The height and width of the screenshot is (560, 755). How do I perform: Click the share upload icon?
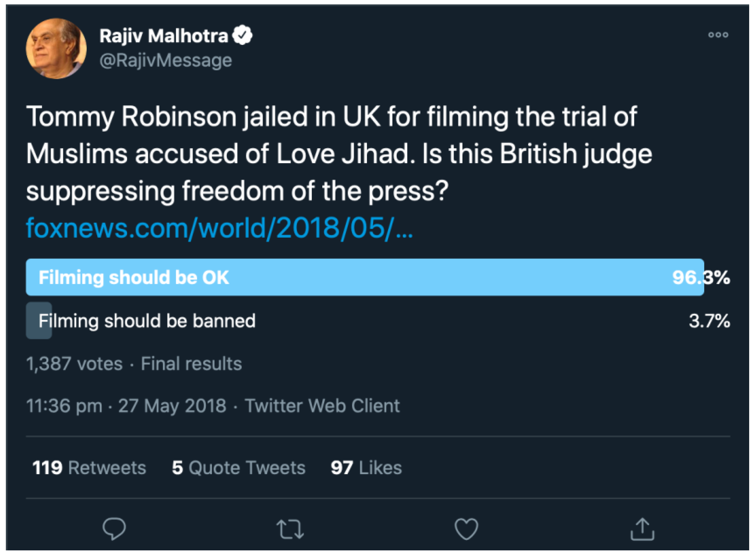pos(642,529)
